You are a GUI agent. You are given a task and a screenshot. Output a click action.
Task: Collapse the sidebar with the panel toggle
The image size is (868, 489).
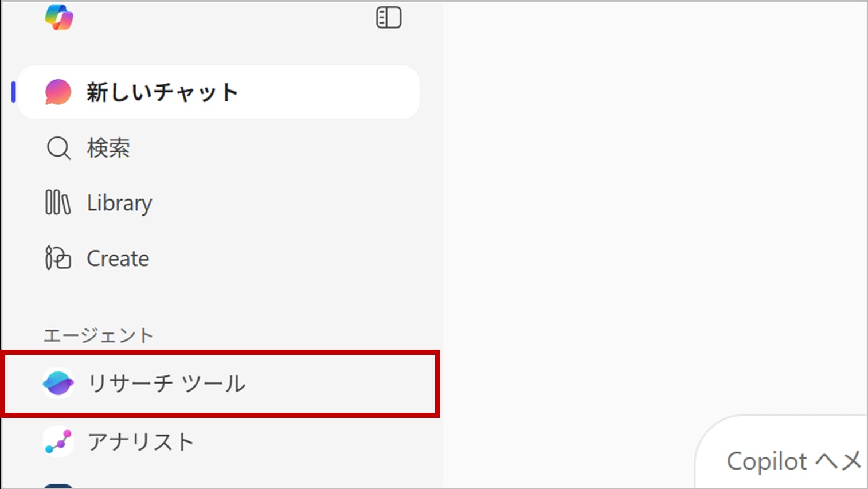click(x=388, y=18)
